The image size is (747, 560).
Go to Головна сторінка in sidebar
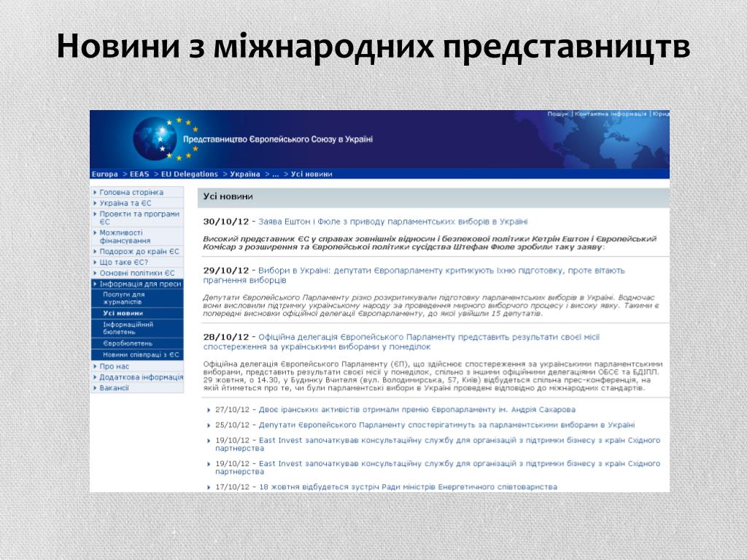click(131, 192)
